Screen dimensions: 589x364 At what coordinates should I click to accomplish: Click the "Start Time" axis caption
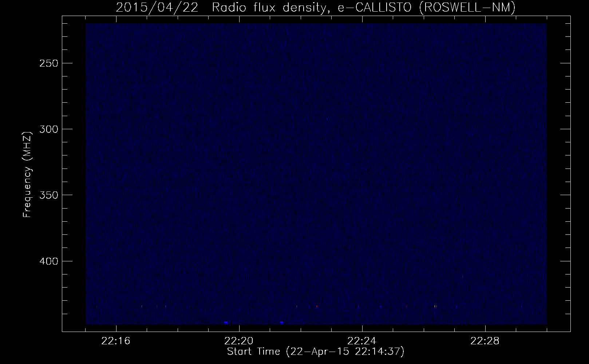316,352
